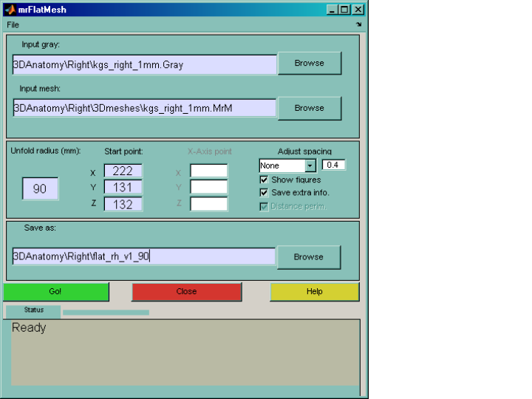Click the Start point X field
This screenshot has width=532, height=399.
(123, 171)
